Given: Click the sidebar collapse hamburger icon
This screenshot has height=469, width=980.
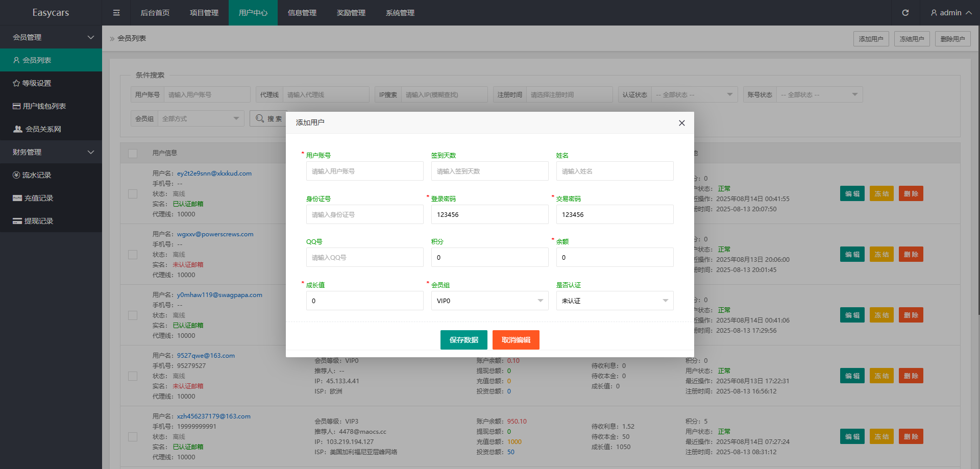Looking at the screenshot, I should (116, 13).
